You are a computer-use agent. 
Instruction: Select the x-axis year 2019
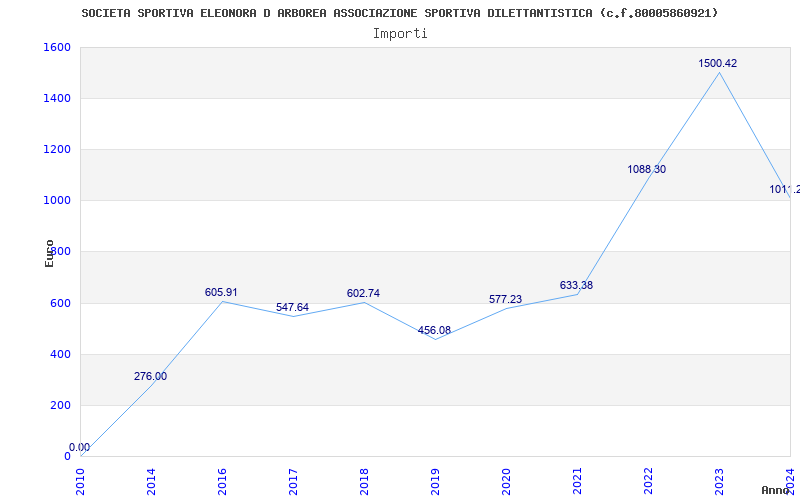pyautogui.click(x=435, y=482)
